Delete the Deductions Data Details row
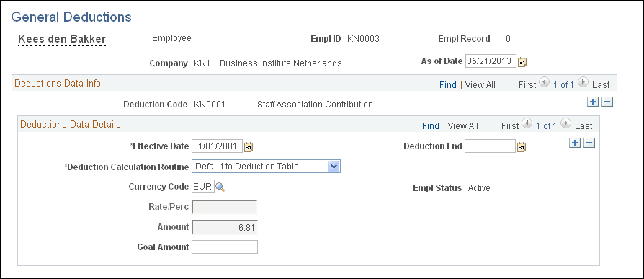 click(x=589, y=143)
